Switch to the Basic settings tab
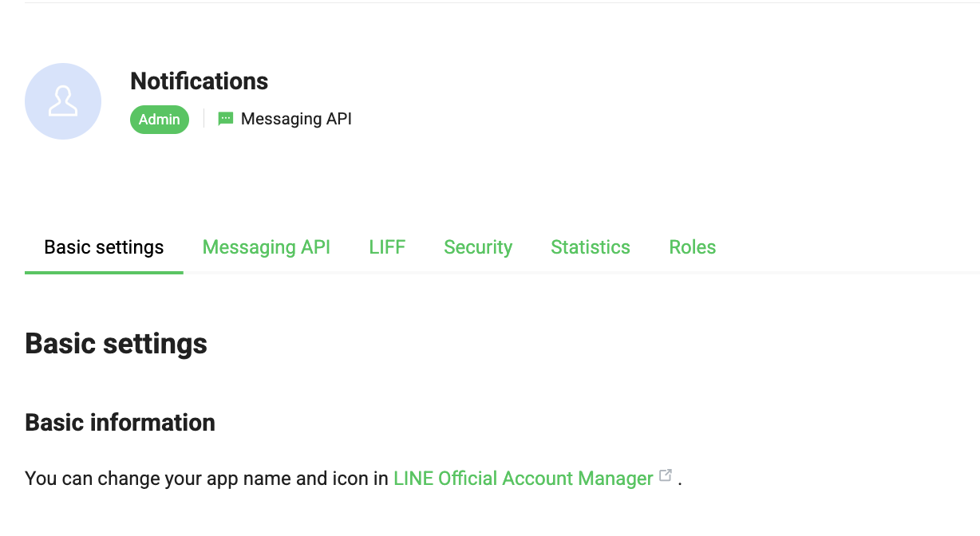Image resolution: width=980 pixels, height=536 pixels. tap(104, 247)
